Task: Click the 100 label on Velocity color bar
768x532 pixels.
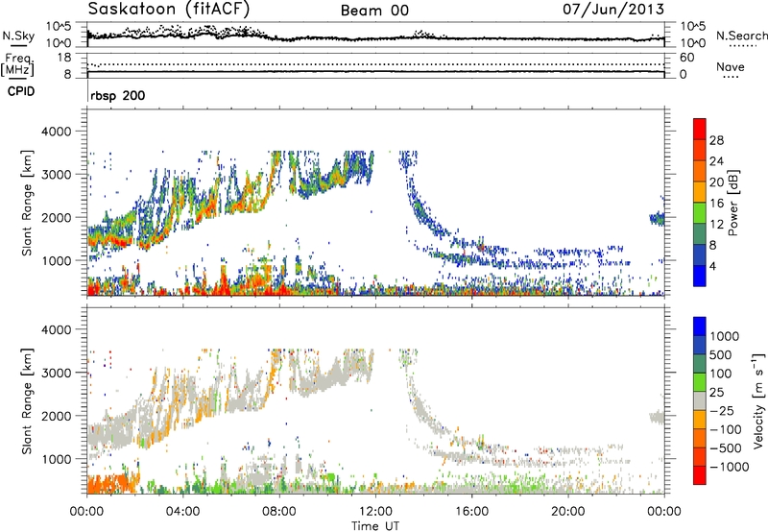Action: [x=721, y=374]
